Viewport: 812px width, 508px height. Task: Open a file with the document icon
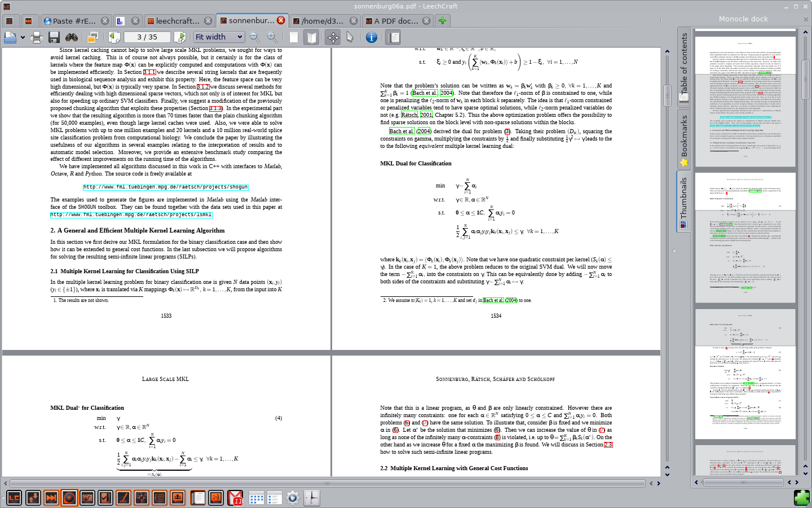(x=10, y=37)
